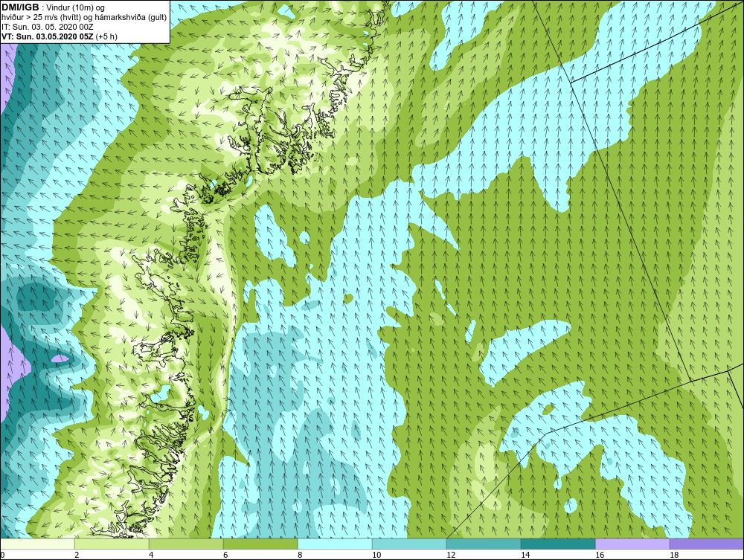
Task: Click the legend label 6
Action: 225,555
